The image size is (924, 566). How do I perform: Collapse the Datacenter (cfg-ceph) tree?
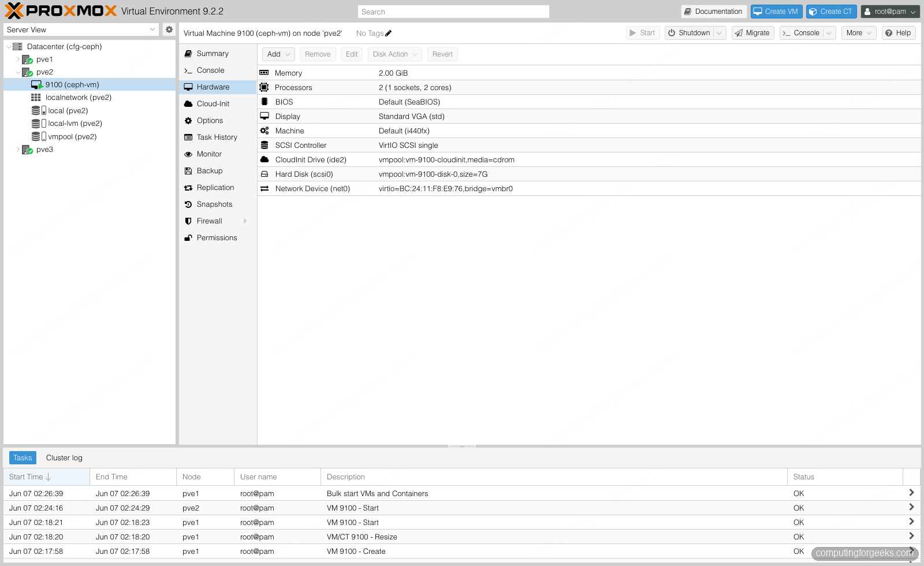[9, 47]
